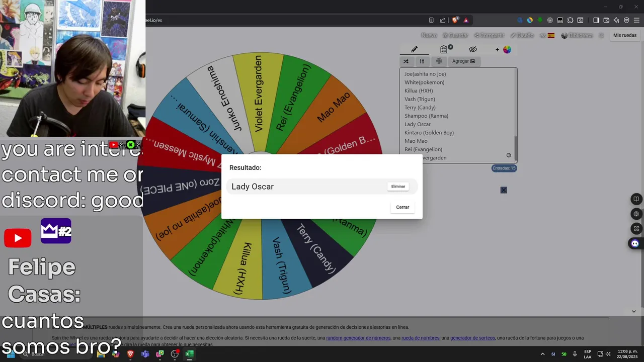Show hidden system tray icons

click(542, 354)
